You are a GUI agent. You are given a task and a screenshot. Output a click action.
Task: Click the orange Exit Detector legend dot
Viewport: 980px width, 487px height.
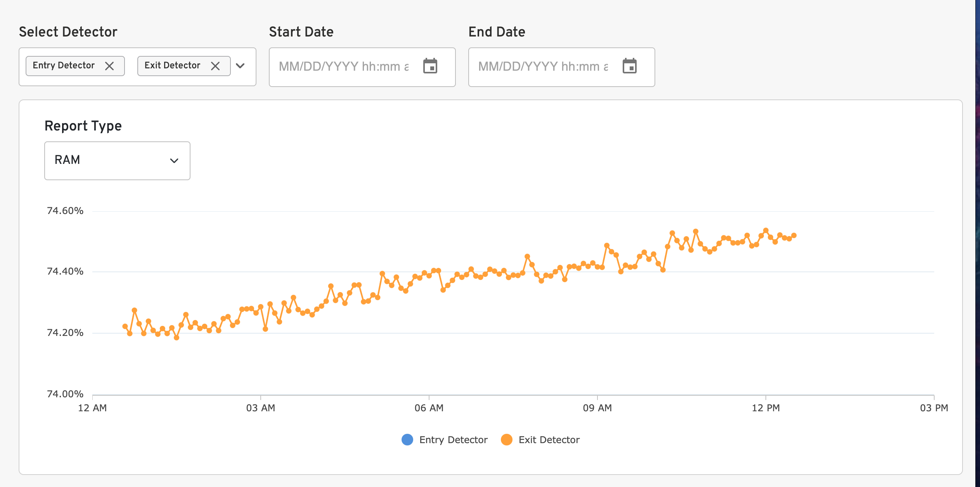click(x=507, y=440)
